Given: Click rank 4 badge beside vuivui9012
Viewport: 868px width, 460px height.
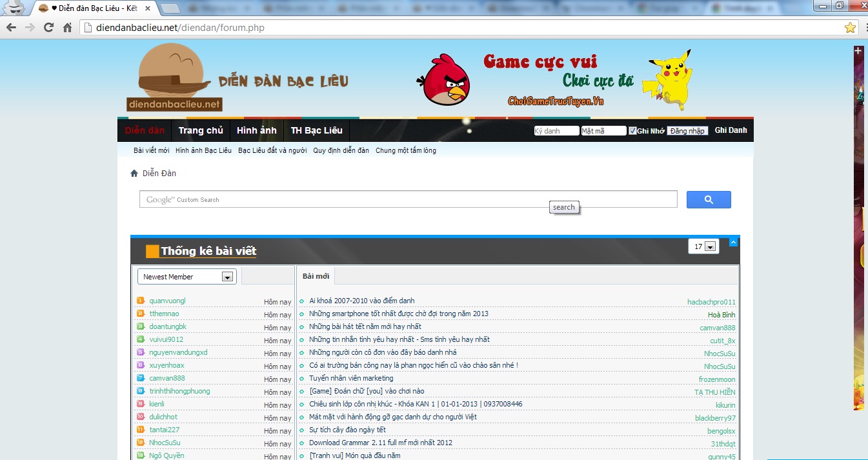Looking at the screenshot, I should pyautogui.click(x=141, y=339).
